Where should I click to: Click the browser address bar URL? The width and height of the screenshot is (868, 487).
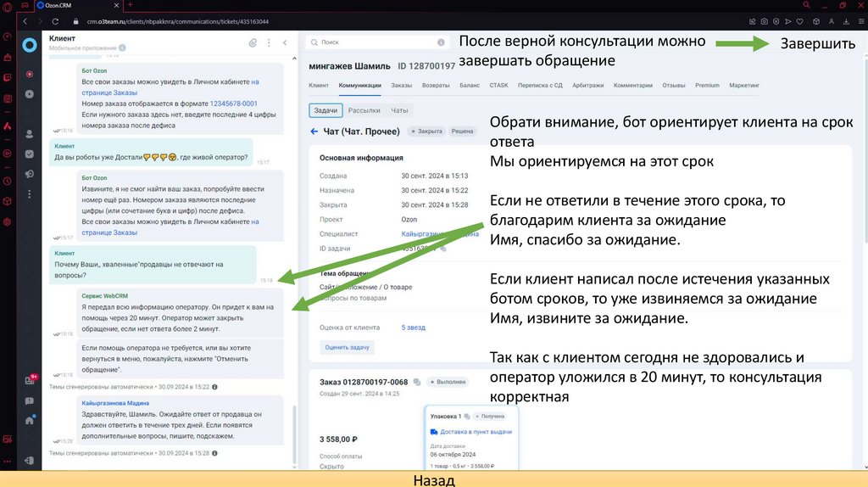point(178,21)
